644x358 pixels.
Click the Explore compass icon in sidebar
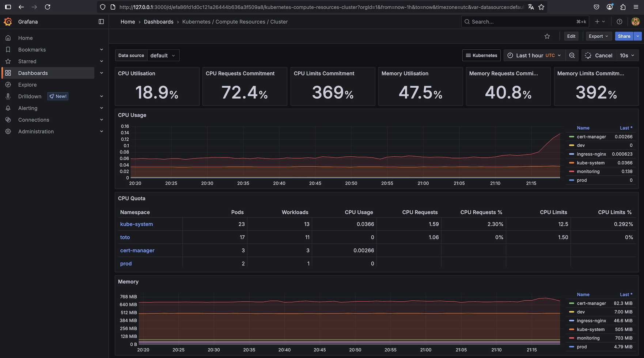tap(8, 85)
